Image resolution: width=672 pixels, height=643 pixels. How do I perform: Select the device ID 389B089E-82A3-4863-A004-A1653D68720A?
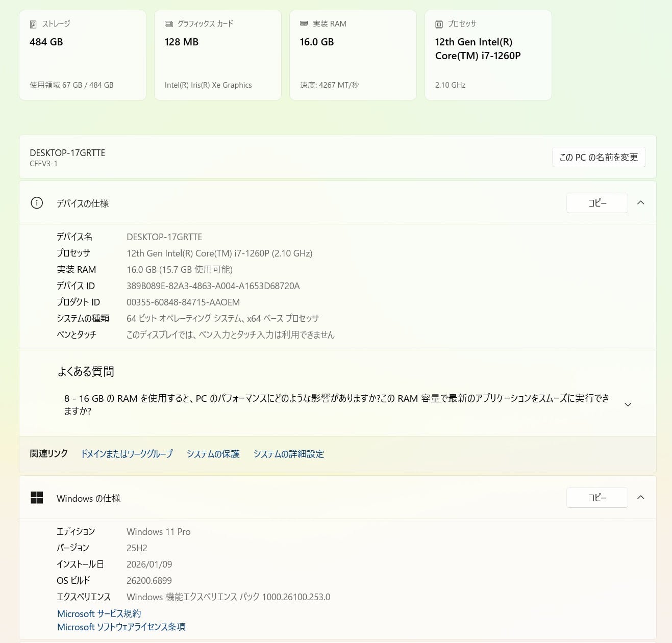click(x=213, y=286)
